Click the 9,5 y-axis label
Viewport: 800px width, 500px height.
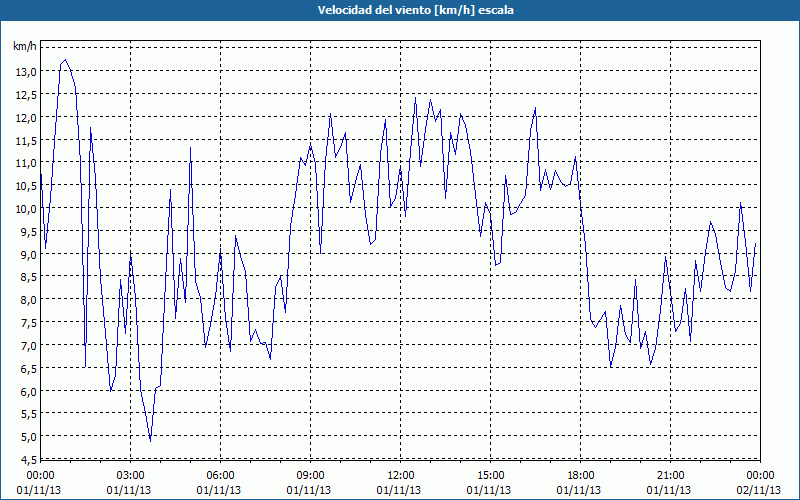tap(29, 231)
